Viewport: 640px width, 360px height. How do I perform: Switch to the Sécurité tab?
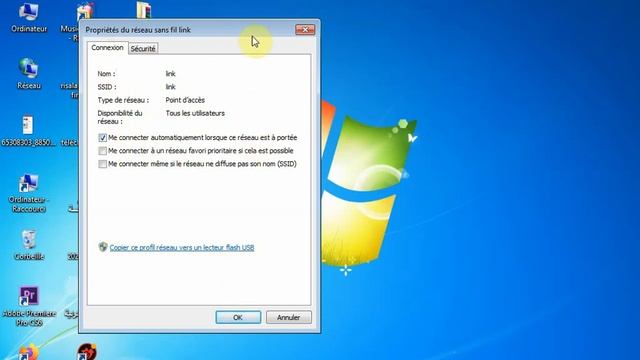click(143, 49)
